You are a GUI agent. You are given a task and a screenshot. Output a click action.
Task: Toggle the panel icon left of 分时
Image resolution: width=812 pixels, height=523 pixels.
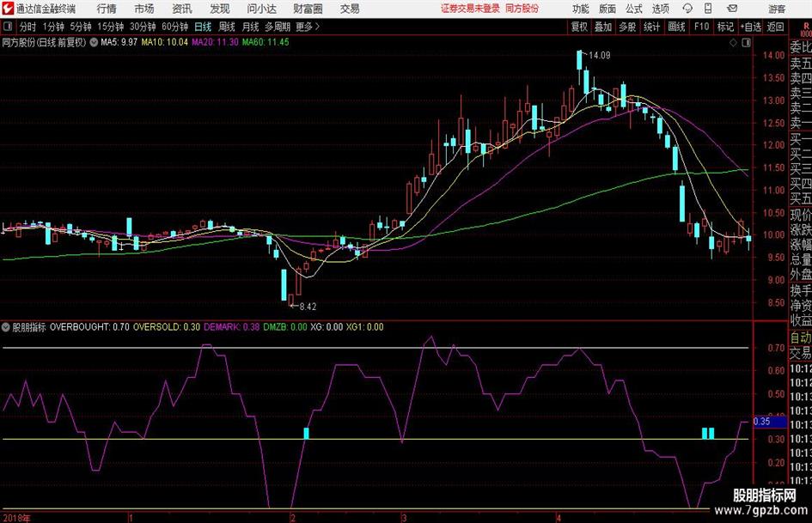[7, 27]
